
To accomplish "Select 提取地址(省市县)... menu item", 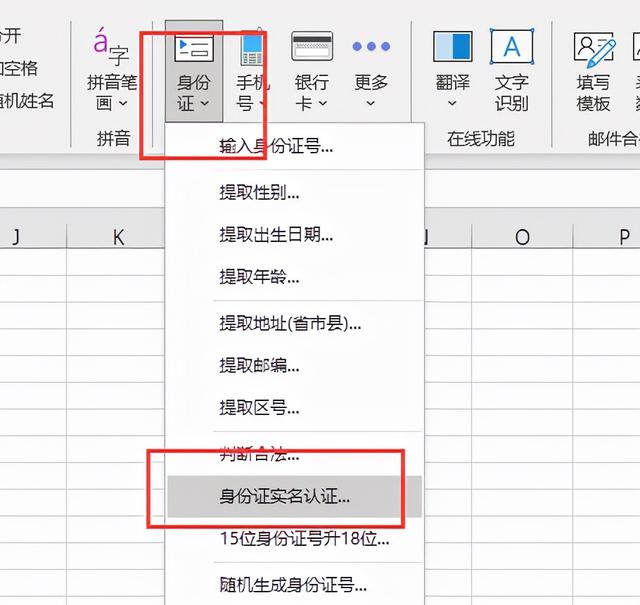I will click(x=295, y=324).
